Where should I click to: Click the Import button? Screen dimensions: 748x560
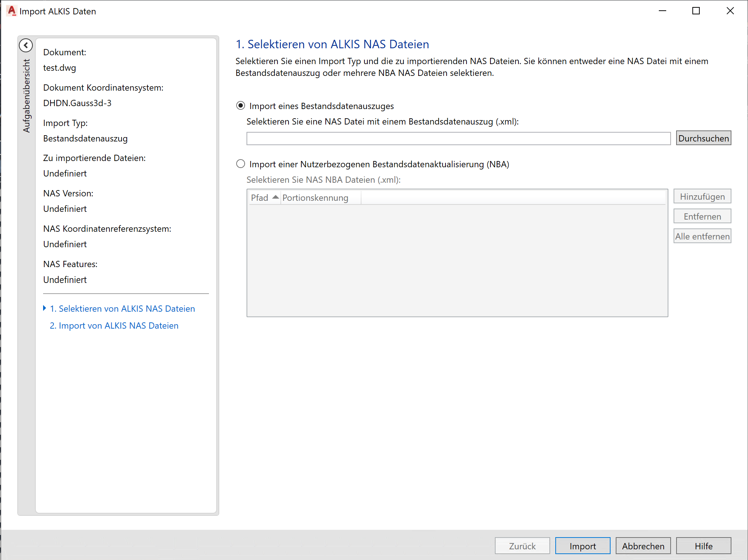click(x=582, y=546)
